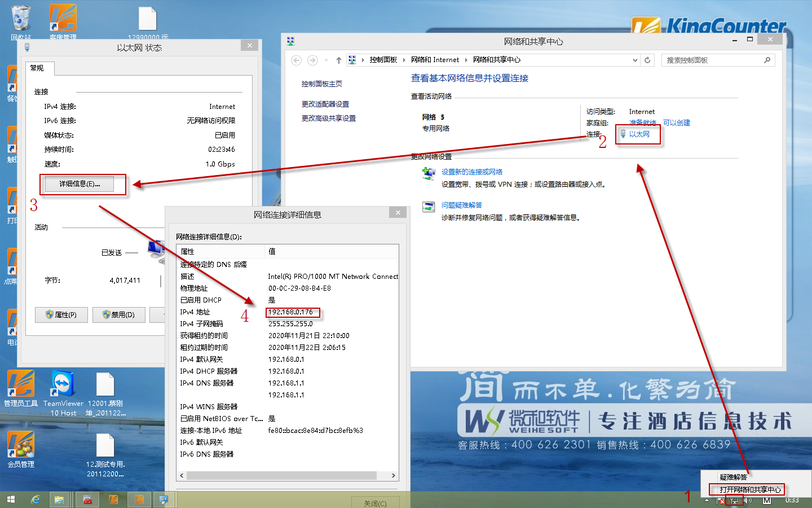
Task: Select 打开网络和共享中心 from context menu
Action: point(750,489)
